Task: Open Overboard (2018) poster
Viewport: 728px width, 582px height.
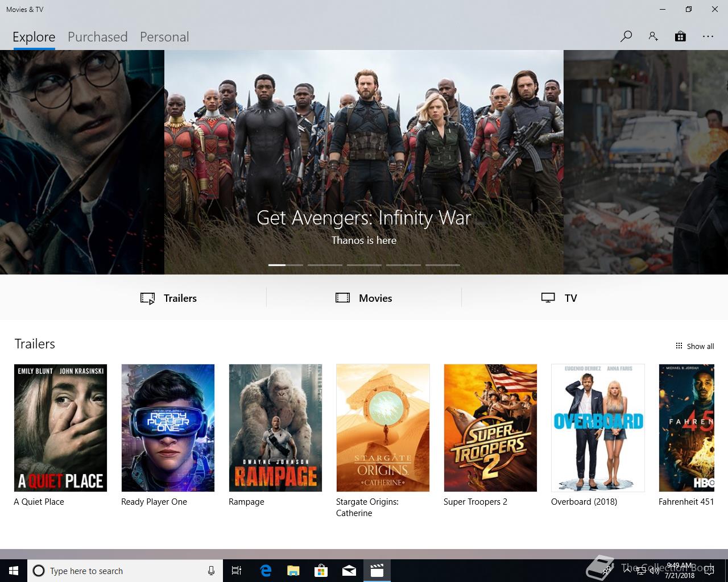Action: [x=598, y=428]
